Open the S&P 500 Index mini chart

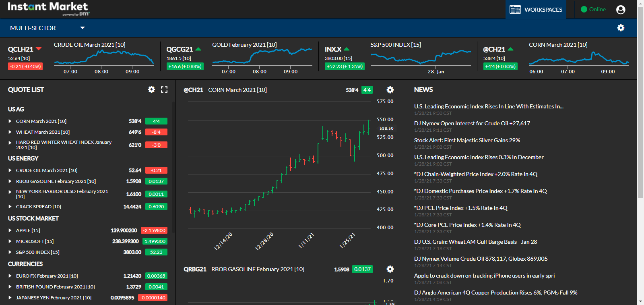click(x=421, y=59)
